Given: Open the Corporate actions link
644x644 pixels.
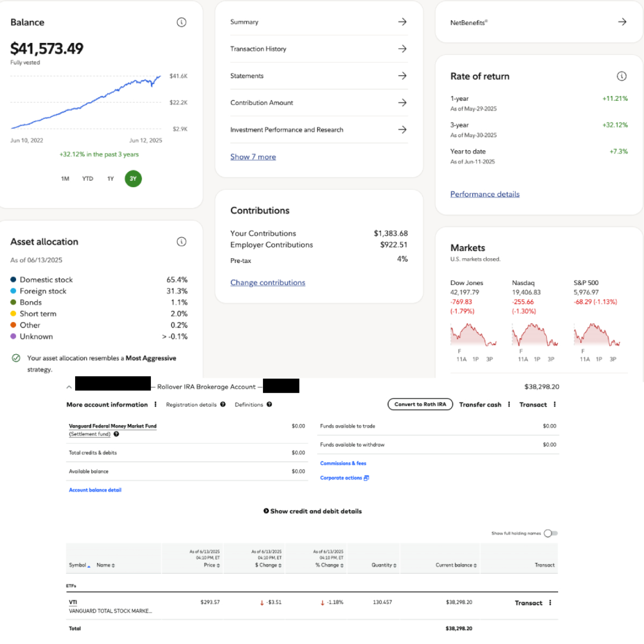Looking at the screenshot, I should 341,478.
